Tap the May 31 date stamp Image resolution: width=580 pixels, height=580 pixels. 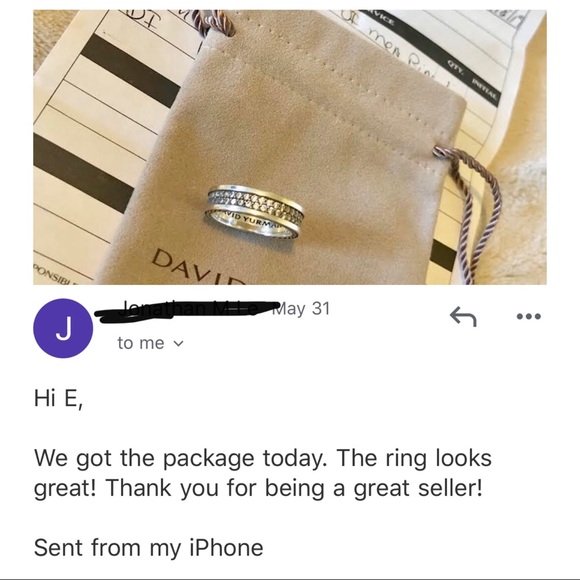tap(300, 308)
